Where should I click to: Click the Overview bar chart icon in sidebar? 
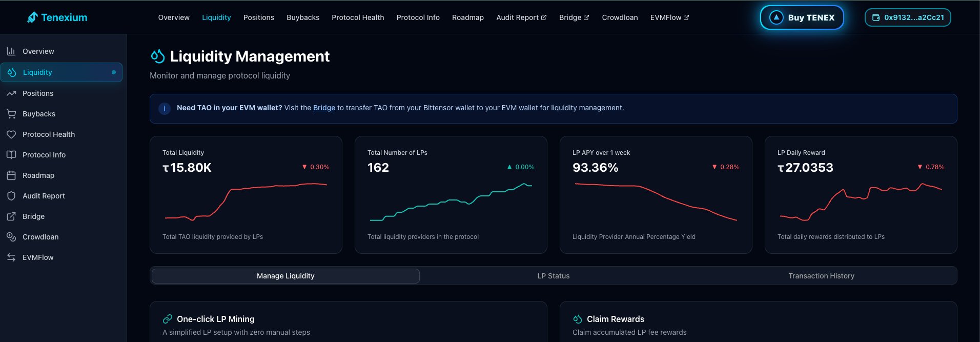pos(11,51)
